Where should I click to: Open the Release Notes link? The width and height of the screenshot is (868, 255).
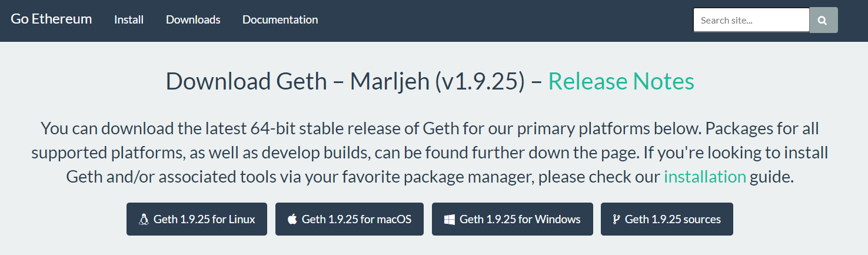(x=621, y=81)
